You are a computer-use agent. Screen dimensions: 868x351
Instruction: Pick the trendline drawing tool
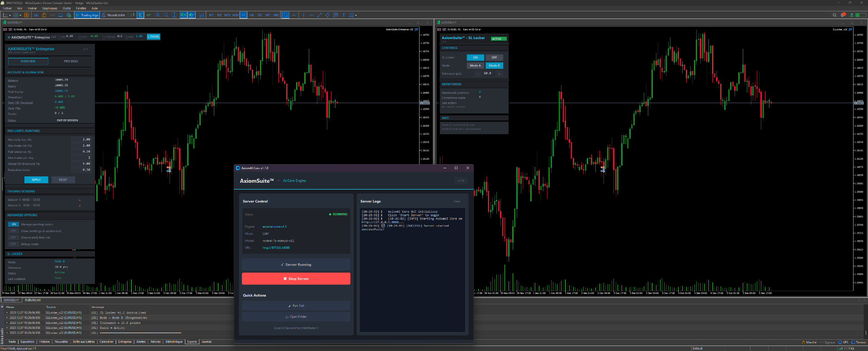[320, 15]
